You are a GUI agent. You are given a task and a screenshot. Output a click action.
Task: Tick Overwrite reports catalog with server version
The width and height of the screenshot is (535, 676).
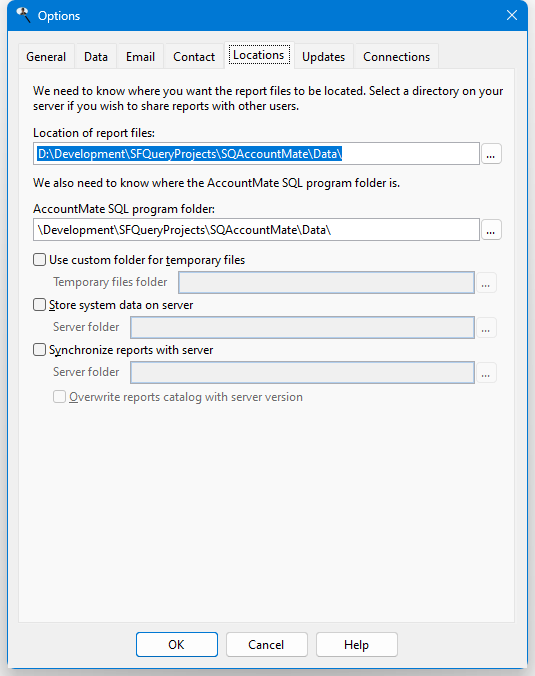tap(59, 397)
